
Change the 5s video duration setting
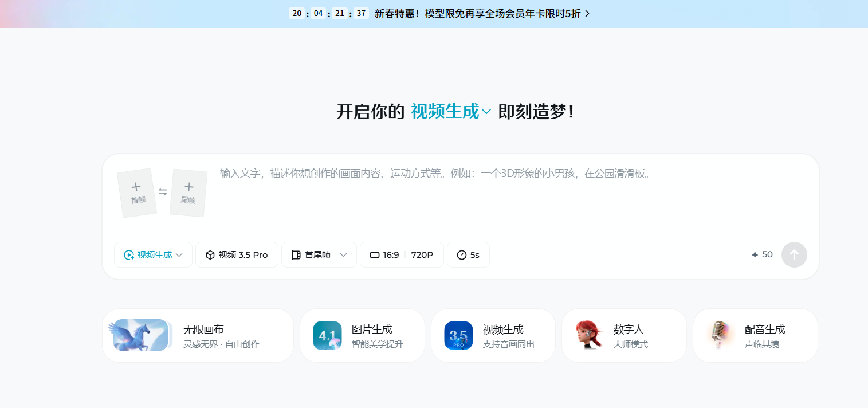pyautogui.click(x=468, y=255)
